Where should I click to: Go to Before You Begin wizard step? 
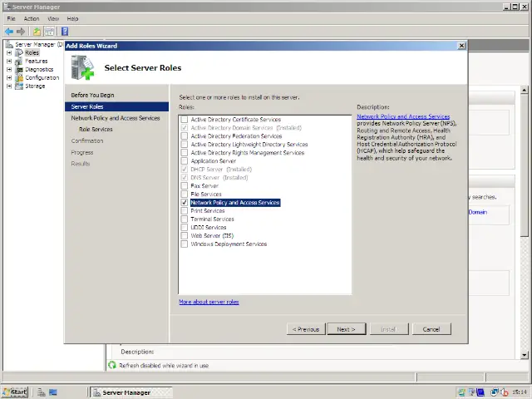[92, 95]
